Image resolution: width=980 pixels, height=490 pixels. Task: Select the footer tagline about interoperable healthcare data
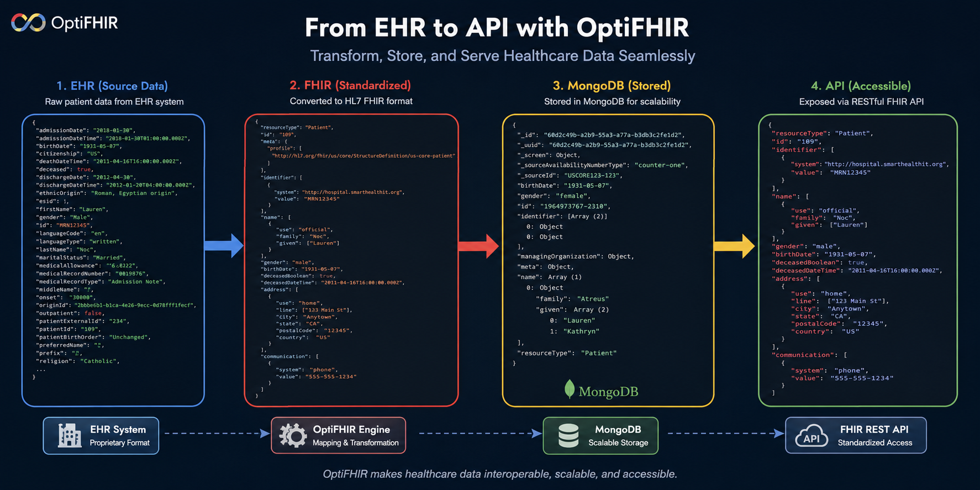click(500, 474)
